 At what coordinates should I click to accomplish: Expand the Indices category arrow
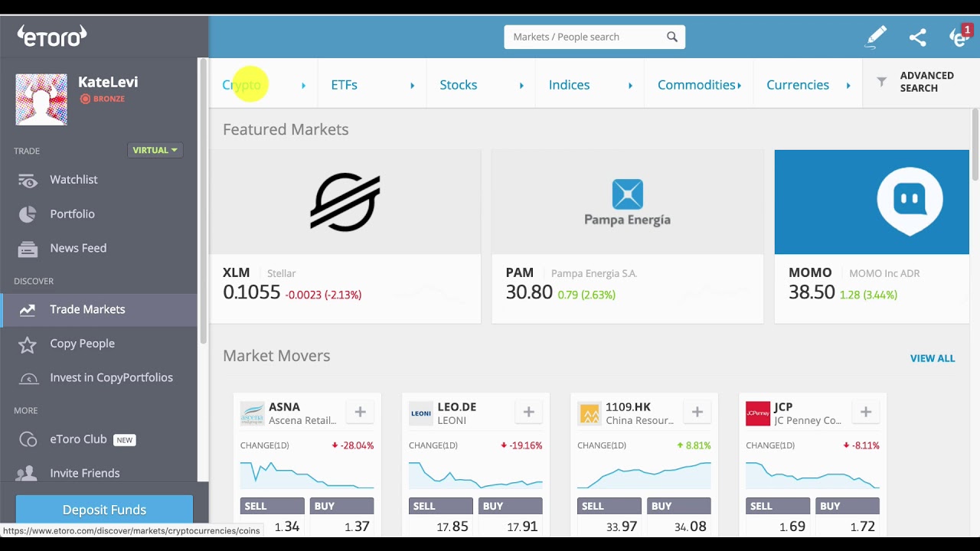pyautogui.click(x=630, y=85)
